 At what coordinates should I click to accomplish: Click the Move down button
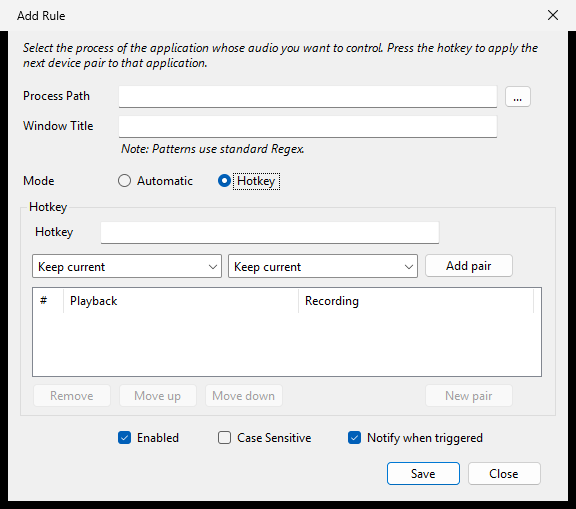pyautogui.click(x=244, y=396)
